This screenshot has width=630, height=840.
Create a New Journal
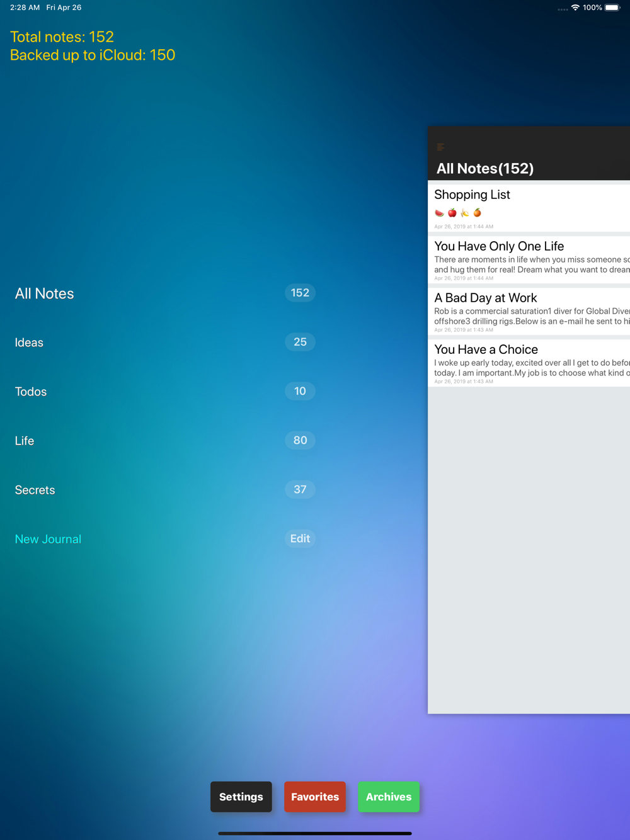[x=48, y=539]
